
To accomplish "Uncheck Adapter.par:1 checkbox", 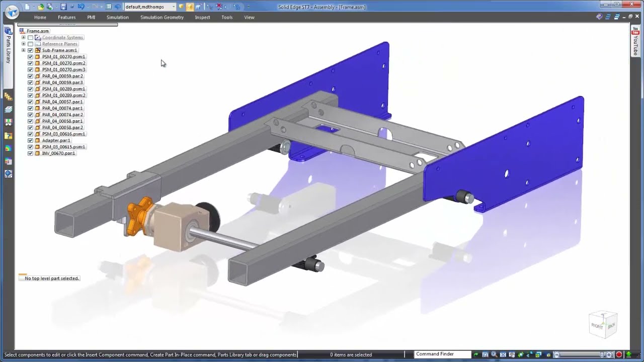I will 30,141.
